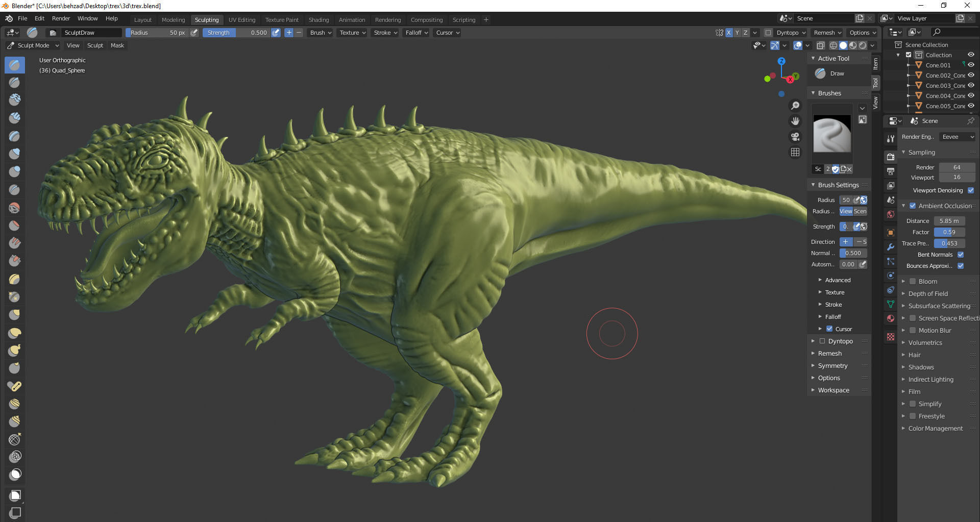The image size is (980, 522).
Task: Enable the Dyntopo checkbox in tool header
Action: click(768, 33)
